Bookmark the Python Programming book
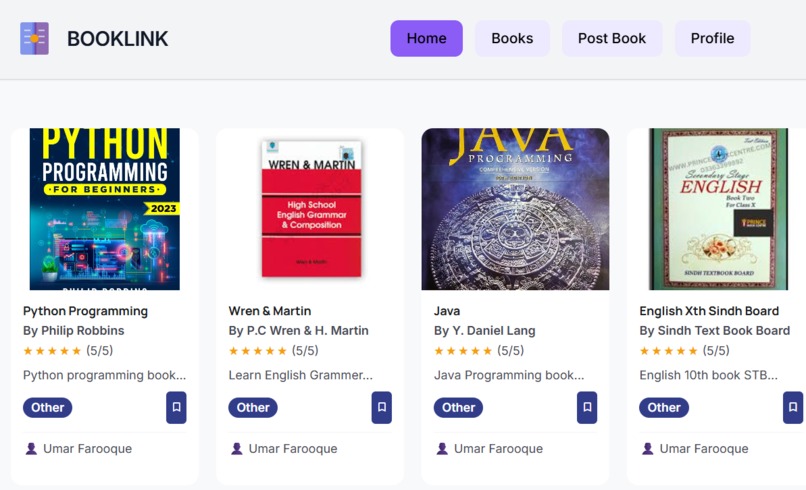The image size is (806, 490). point(176,408)
